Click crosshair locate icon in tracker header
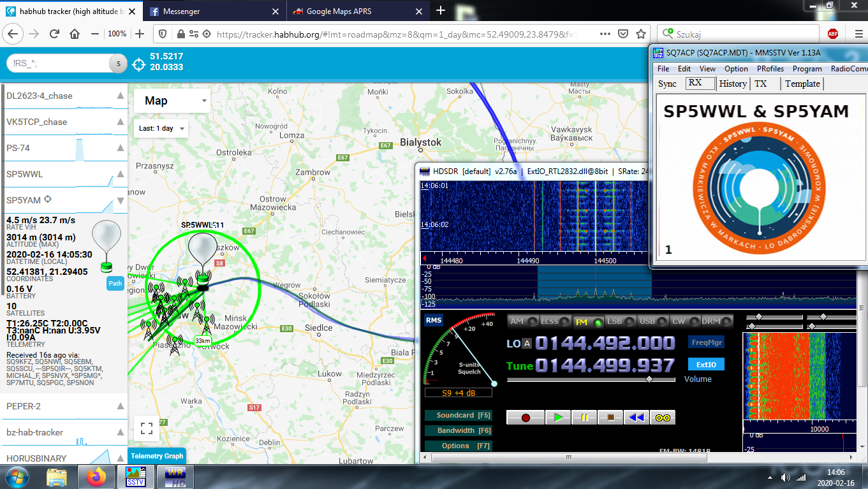 139,64
